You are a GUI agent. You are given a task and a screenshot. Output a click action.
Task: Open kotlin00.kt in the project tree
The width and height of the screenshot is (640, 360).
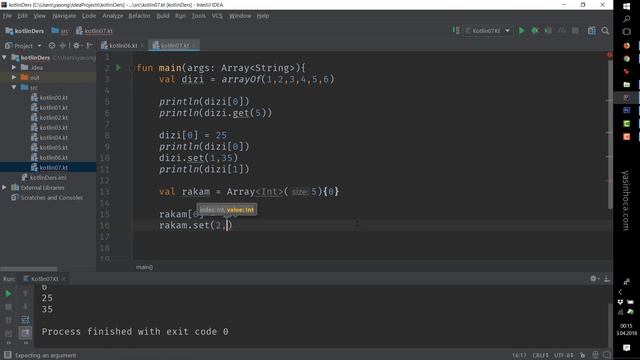49,98
